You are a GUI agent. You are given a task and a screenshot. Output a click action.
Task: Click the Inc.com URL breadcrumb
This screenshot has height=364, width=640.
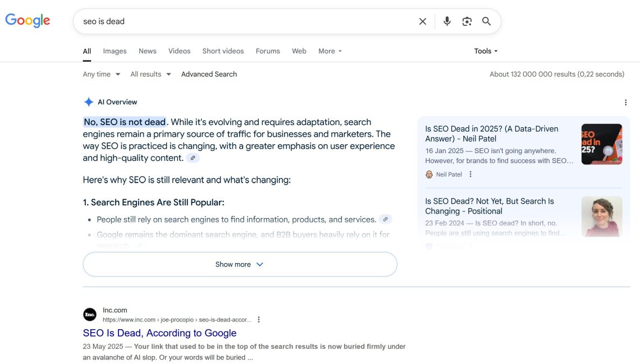click(177, 320)
